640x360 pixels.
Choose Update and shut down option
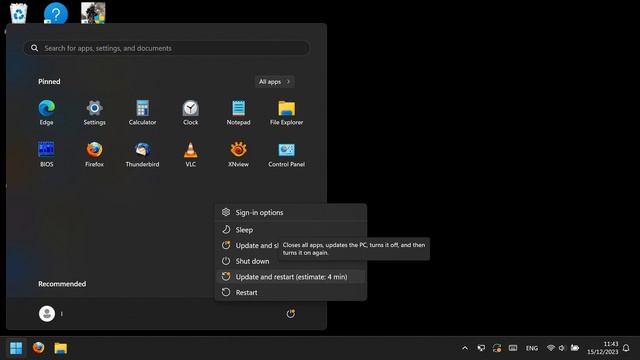[248, 245]
